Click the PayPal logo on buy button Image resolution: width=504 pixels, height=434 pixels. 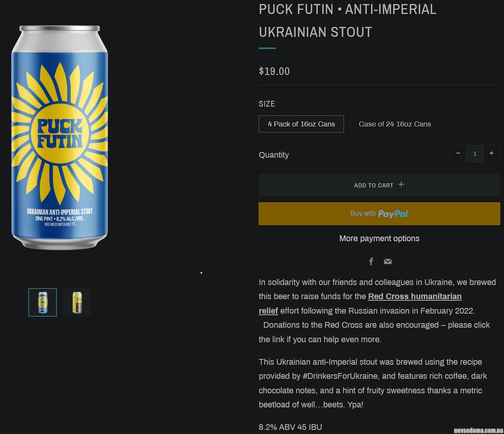[x=393, y=214]
